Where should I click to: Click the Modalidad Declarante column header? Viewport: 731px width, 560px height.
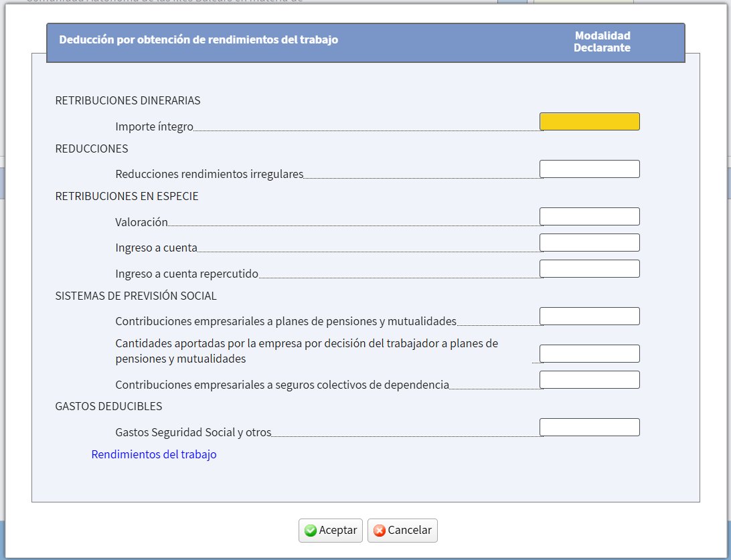coord(601,41)
